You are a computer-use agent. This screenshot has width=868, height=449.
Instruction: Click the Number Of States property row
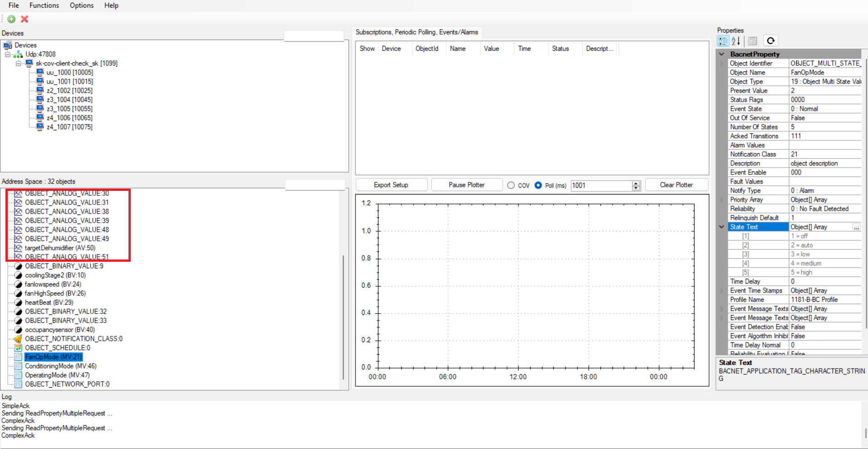click(x=795, y=127)
